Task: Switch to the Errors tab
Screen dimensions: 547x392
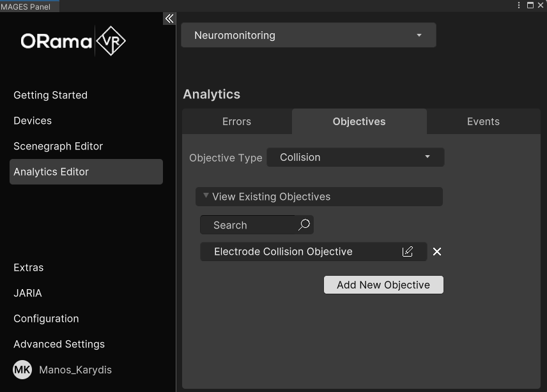Action: (236, 121)
